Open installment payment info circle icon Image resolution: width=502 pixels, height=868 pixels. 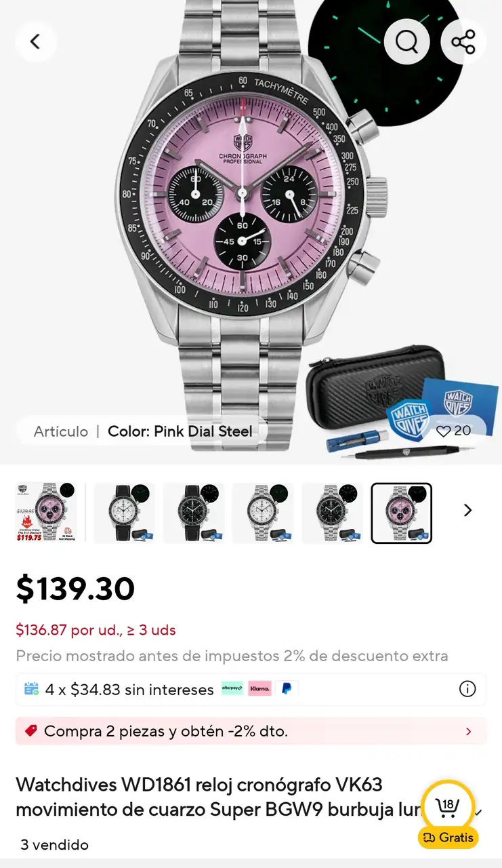[467, 689]
